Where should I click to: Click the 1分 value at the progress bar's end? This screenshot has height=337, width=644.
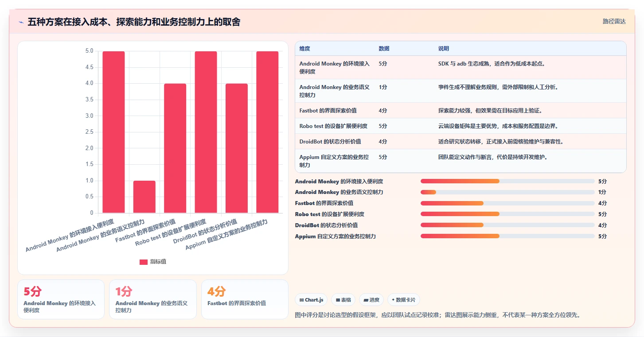pos(602,192)
